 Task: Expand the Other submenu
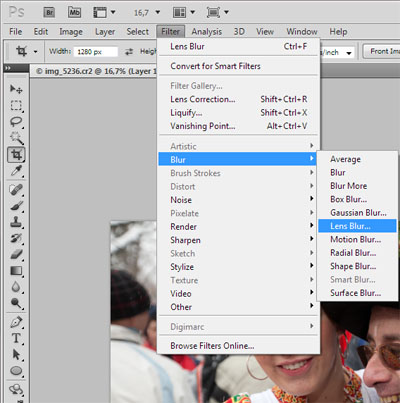238,307
